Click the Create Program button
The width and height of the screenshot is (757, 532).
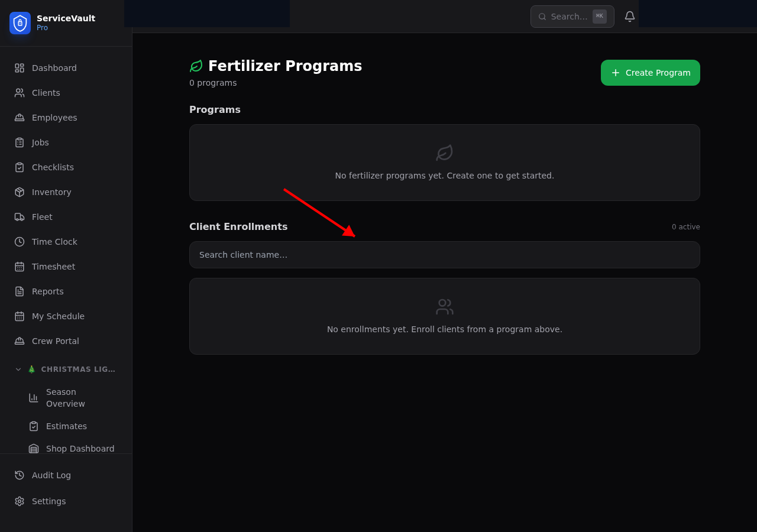pyautogui.click(x=650, y=73)
